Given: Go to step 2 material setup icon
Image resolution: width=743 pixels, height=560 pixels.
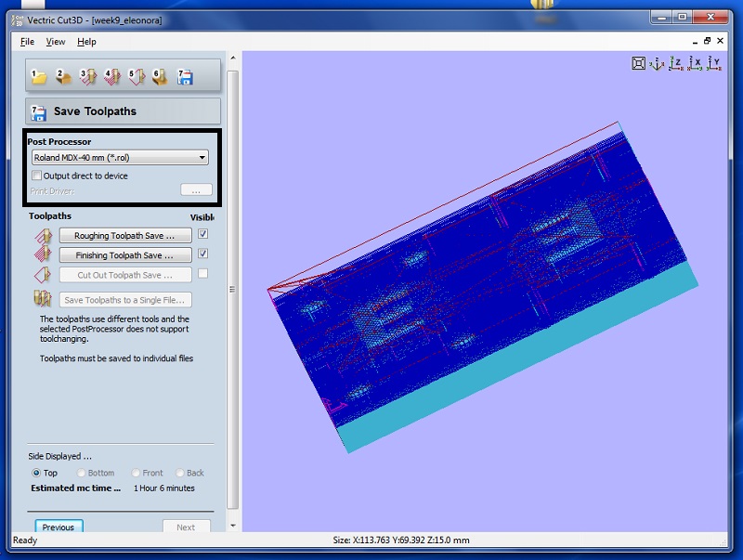Looking at the screenshot, I should coord(62,76).
